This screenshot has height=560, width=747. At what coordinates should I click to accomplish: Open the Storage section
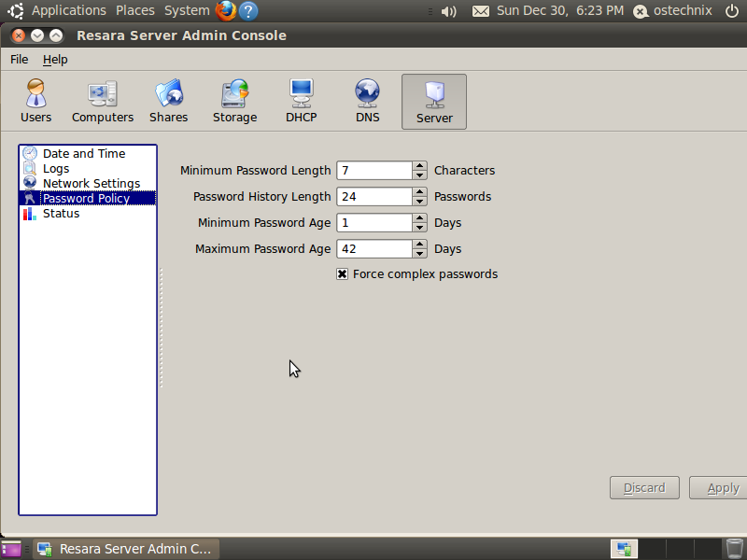[235, 102]
